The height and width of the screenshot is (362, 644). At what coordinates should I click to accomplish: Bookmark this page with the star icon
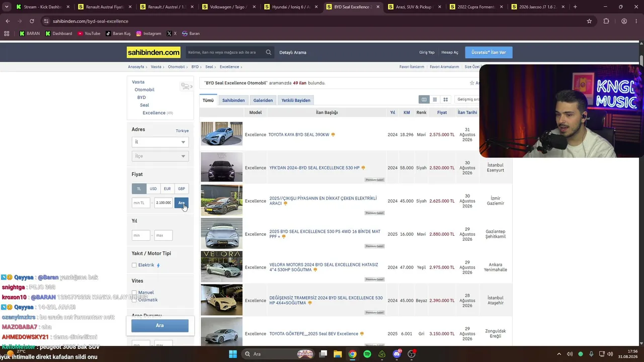click(589, 21)
